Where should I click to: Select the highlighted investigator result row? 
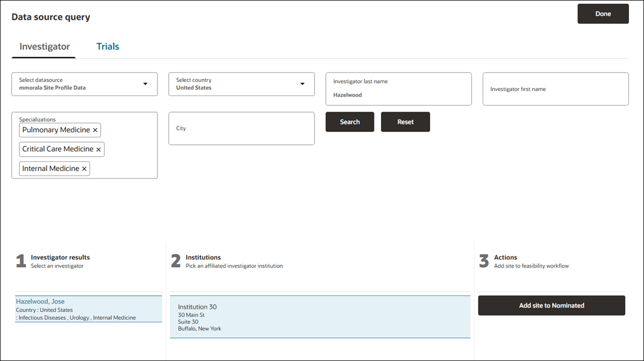(x=88, y=309)
